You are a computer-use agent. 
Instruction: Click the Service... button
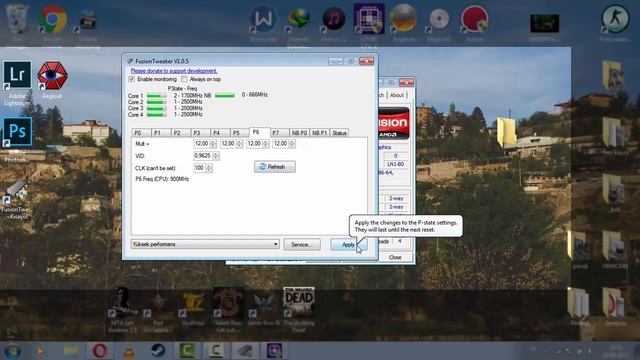pos(302,244)
